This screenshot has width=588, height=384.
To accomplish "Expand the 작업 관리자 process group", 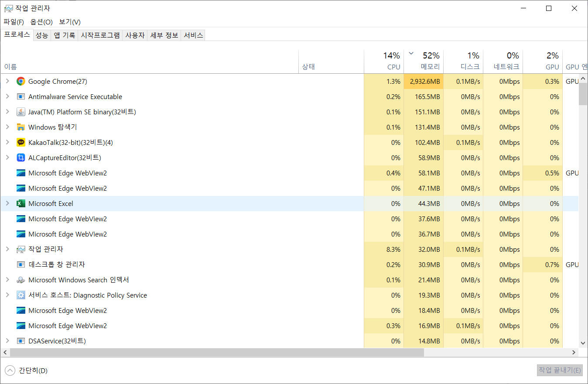I will pos(7,249).
